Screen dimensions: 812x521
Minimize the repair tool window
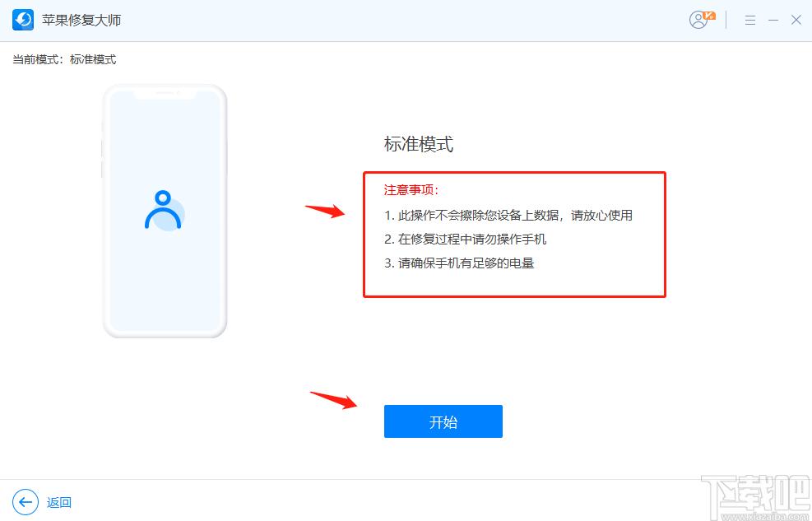click(x=773, y=21)
